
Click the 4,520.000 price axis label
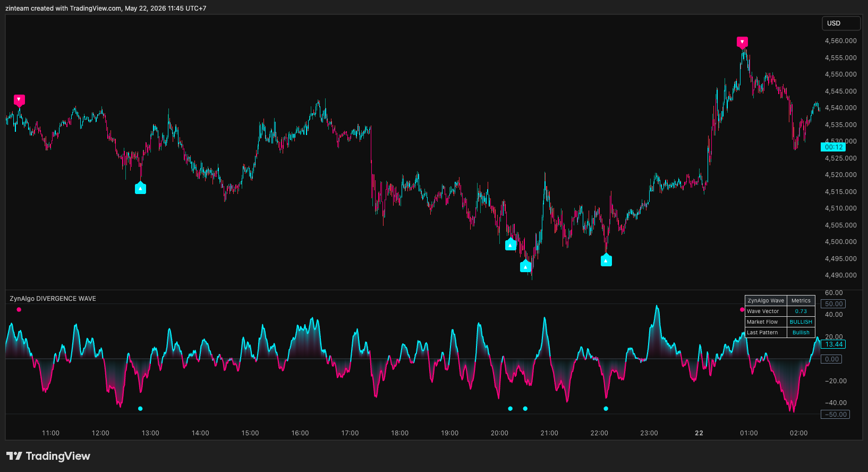click(840, 175)
